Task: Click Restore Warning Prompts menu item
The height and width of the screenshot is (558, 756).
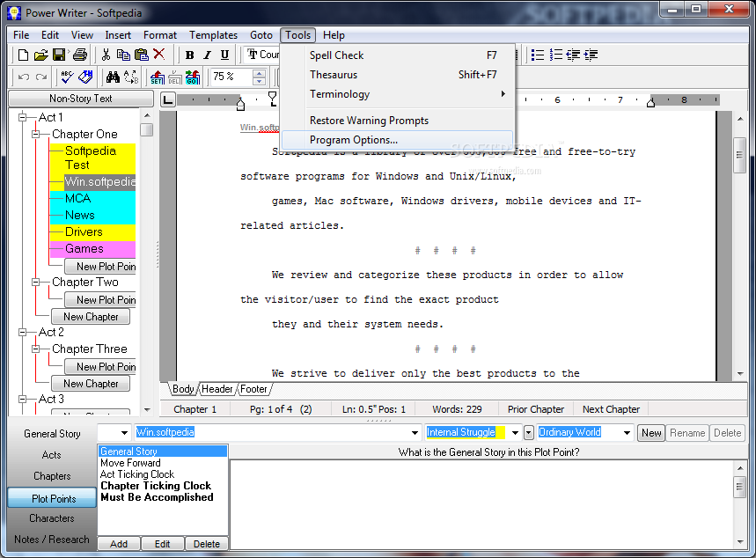Action: (399, 121)
